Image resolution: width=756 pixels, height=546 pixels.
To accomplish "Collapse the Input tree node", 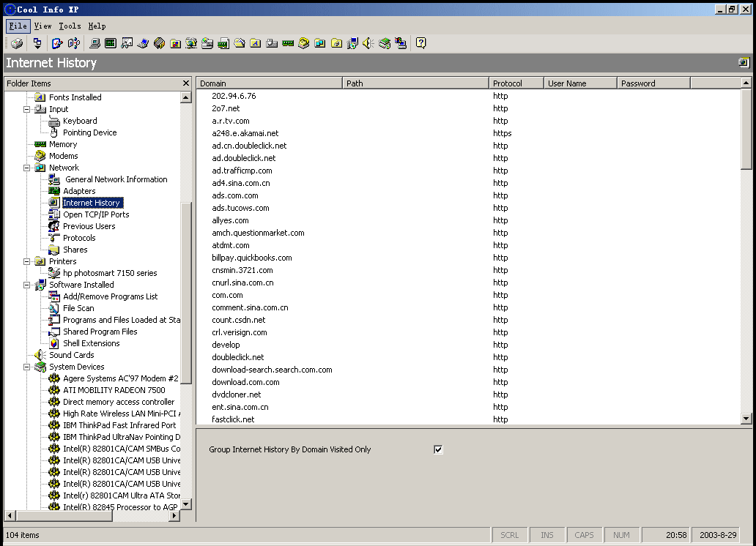I will pos(27,109).
